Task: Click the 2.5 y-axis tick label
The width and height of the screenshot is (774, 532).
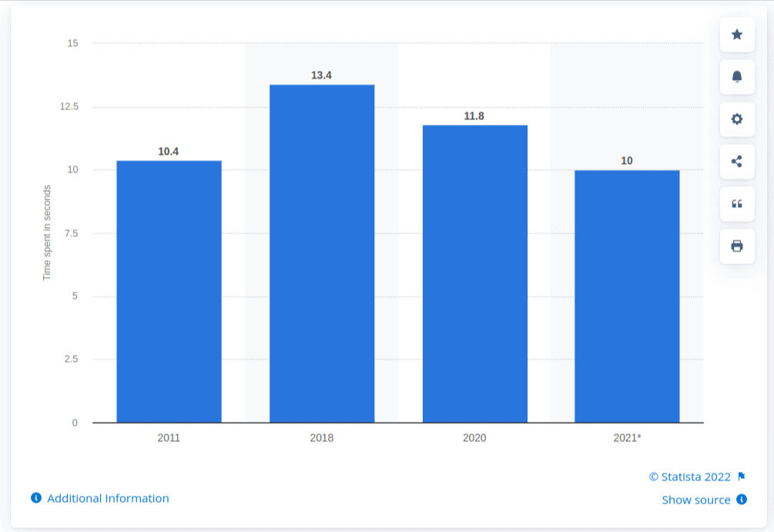Action: pos(71,360)
